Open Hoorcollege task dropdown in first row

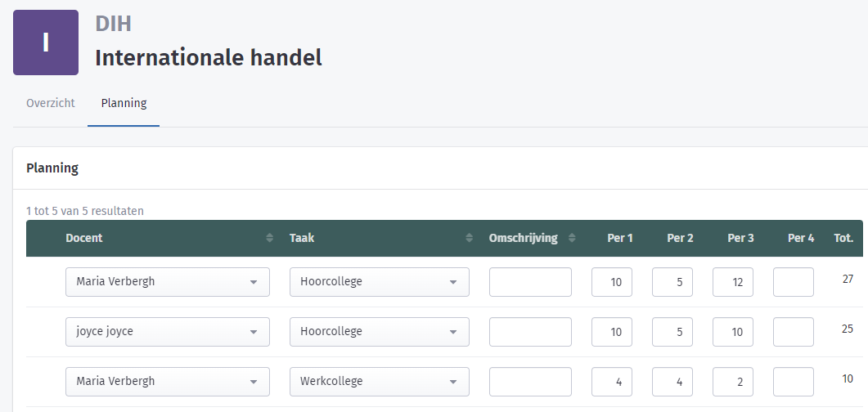coord(380,282)
